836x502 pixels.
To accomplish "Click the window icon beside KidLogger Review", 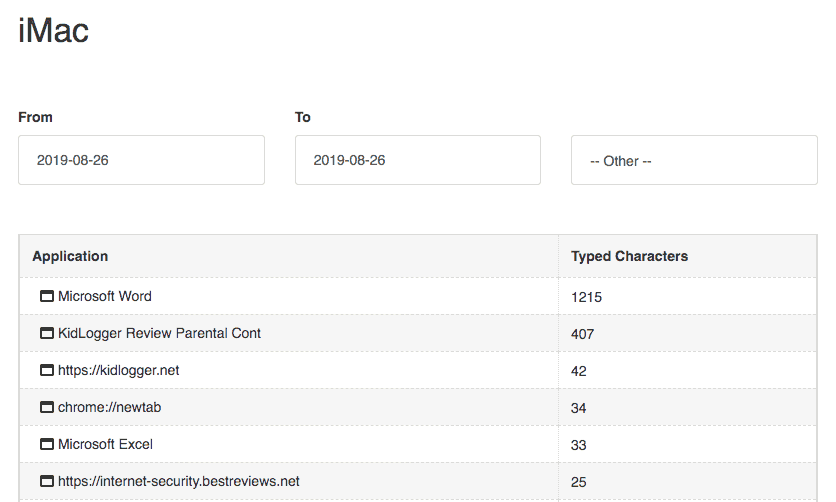I will coord(46,334).
